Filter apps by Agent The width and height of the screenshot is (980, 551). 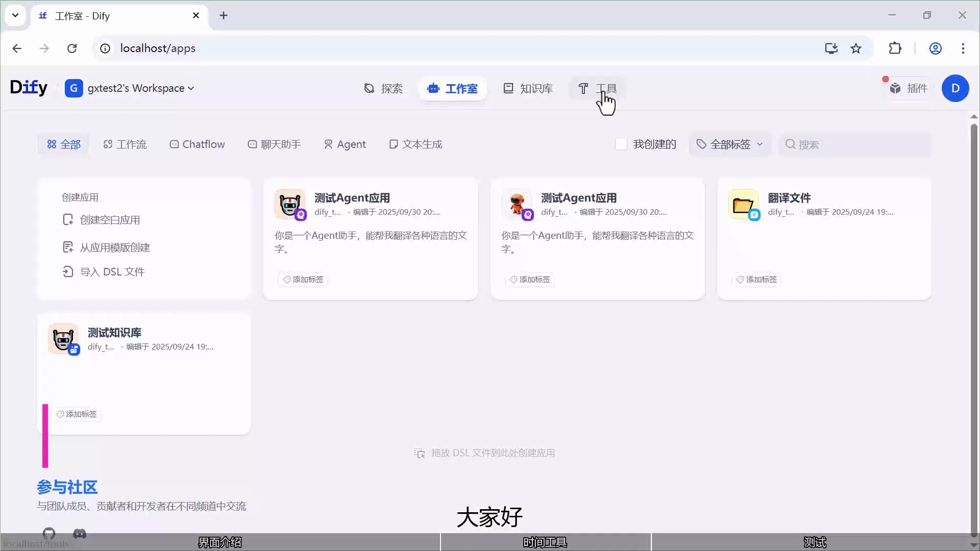[x=345, y=144]
